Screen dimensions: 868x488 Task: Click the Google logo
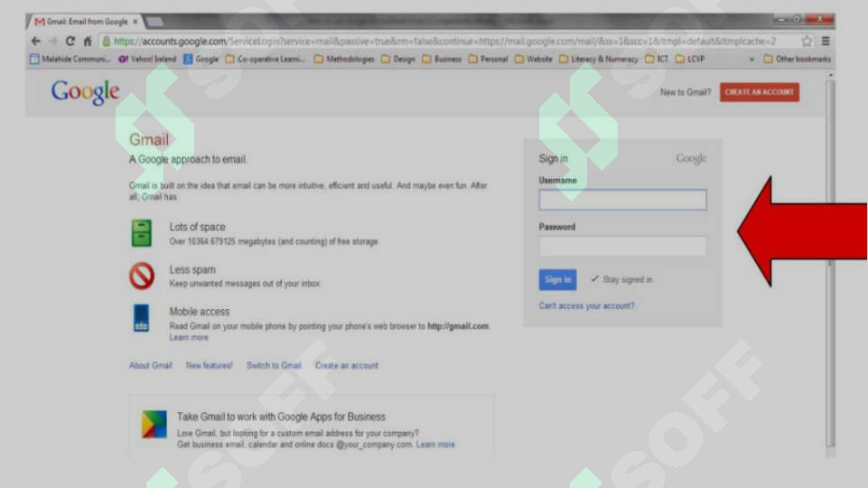[85, 92]
